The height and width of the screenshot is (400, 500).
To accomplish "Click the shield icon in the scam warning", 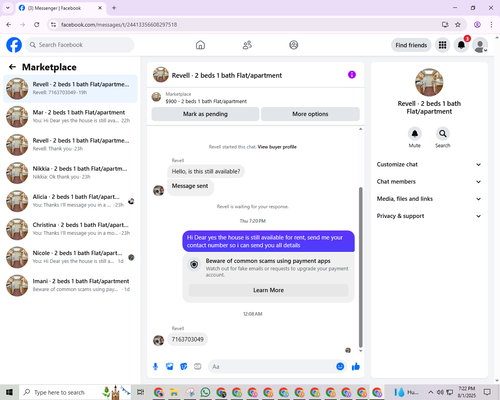I will (x=194, y=265).
